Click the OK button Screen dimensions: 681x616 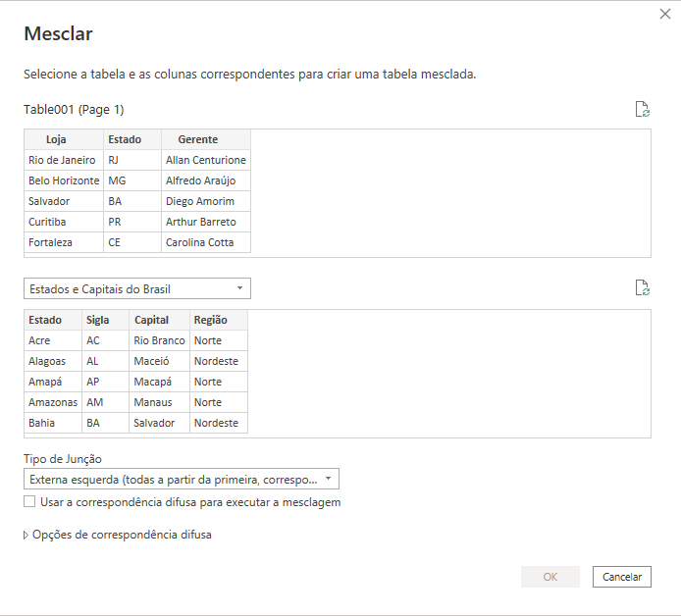[550, 577]
